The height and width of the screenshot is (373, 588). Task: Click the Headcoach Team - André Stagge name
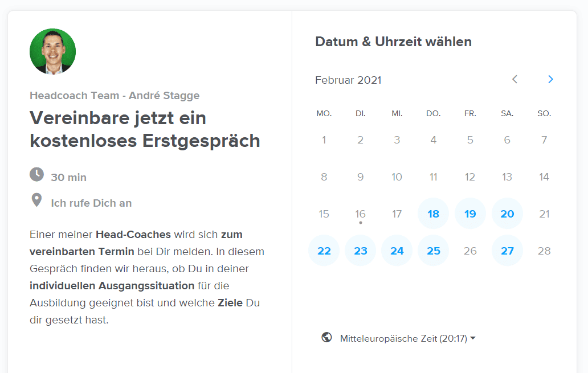[115, 96]
